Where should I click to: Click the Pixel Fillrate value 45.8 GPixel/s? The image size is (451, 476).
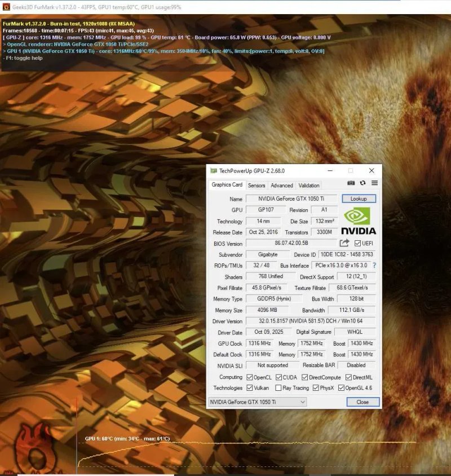pyautogui.click(x=267, y=288)
